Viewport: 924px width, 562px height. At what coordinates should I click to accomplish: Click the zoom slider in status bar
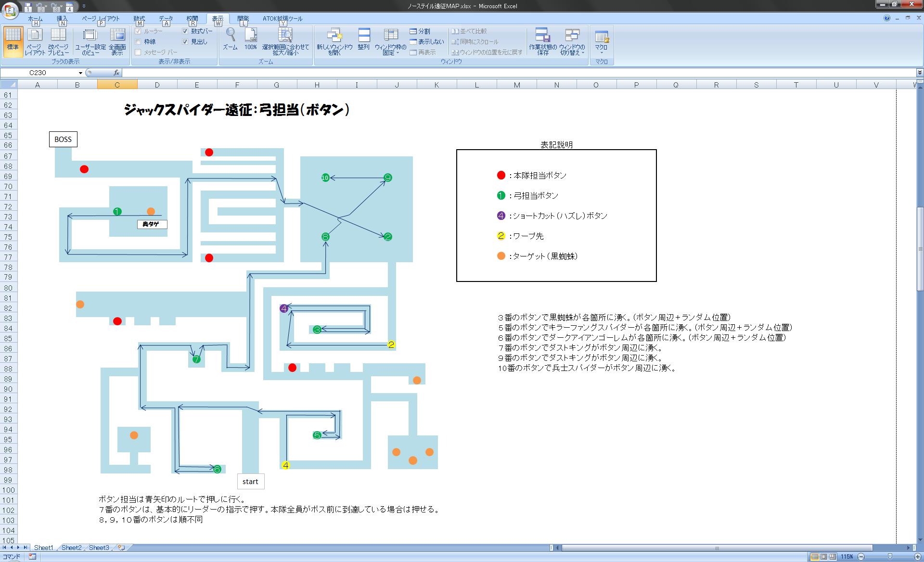pos(890,557)
